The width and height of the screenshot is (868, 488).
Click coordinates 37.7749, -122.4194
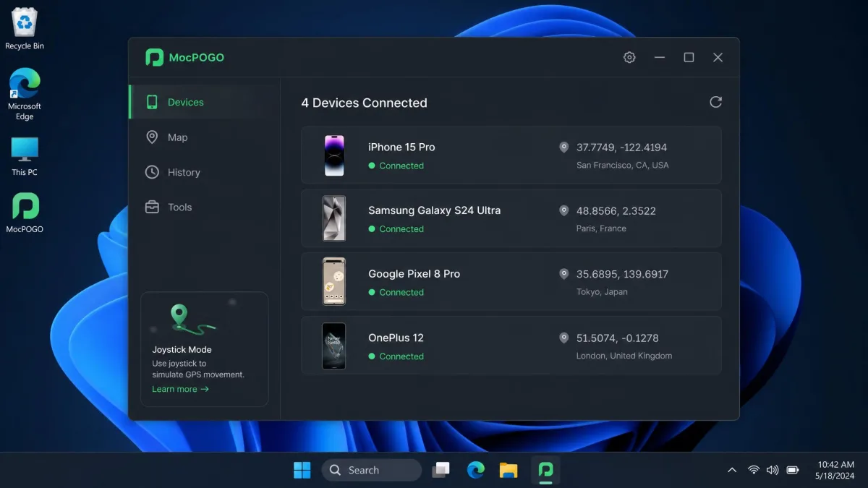click(x=621, y=147)
